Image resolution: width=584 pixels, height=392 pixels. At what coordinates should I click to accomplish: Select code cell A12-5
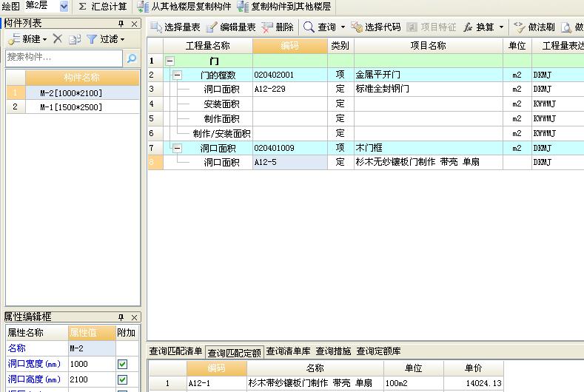290,162
